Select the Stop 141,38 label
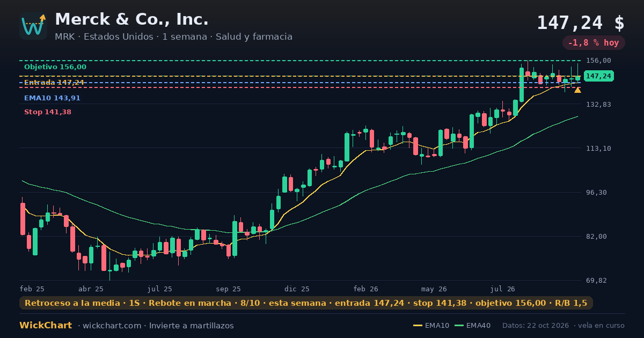 (47, 112)
